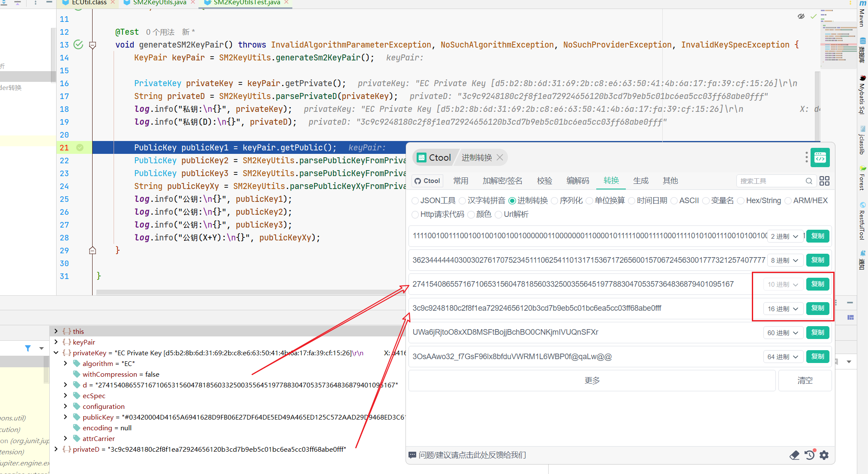
Task: Switch to the 加解密/签名 tab
Action: (502, 181)
